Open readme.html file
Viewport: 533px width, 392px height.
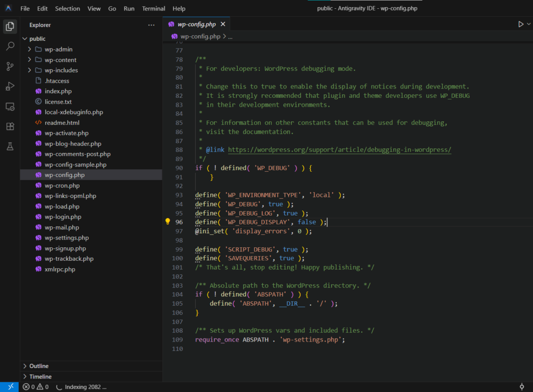pos(91,123)
